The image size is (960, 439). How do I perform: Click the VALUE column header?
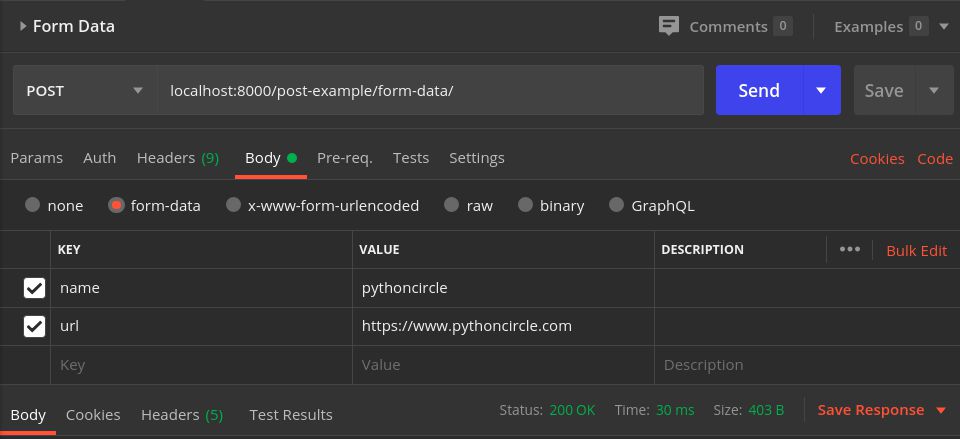[x=379, y=250]
